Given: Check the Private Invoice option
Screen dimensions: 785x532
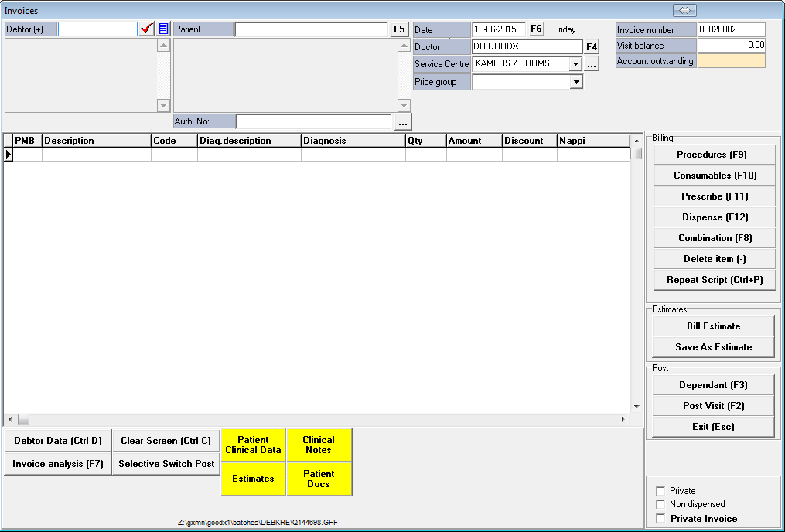Looking at the screenshot, I should pos(660,518).
